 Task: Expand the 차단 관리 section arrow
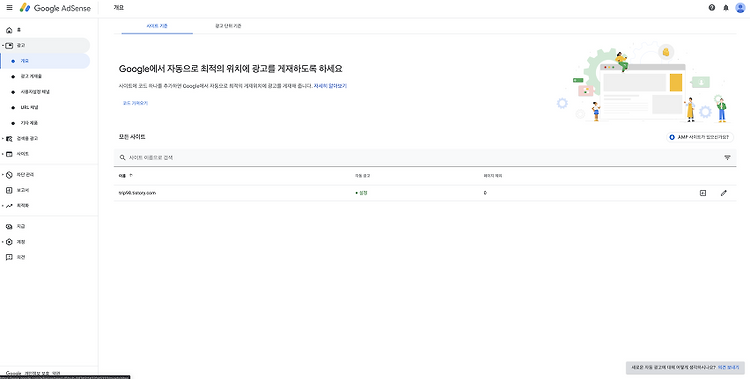[x=2, y=175]
